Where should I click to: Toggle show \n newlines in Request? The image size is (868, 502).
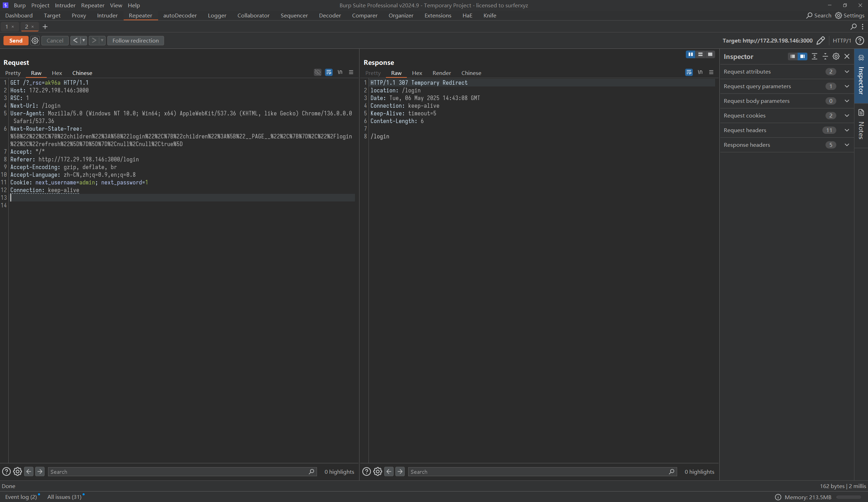(340, 72)
